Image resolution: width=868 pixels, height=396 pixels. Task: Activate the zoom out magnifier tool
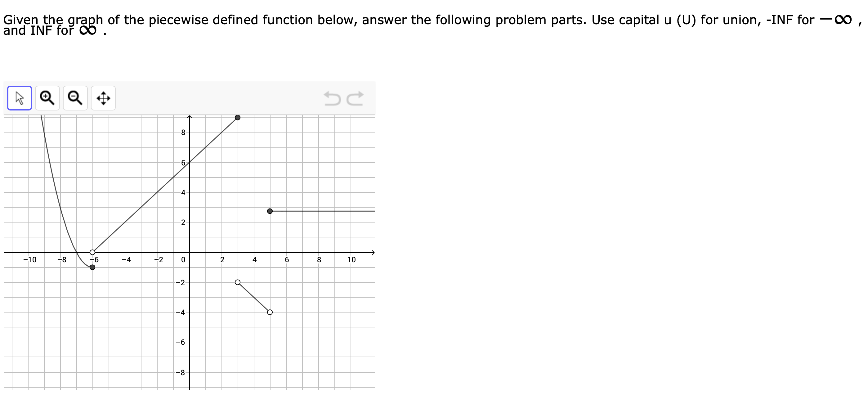click(x=75, y=98)
